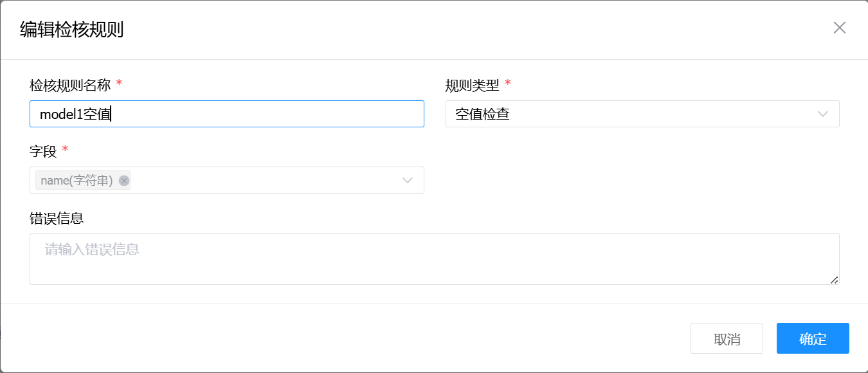Viewport: 868px width, 373px height.
Task: Click the red asterisk beside 字段
Action: click(x=65, y=151)
